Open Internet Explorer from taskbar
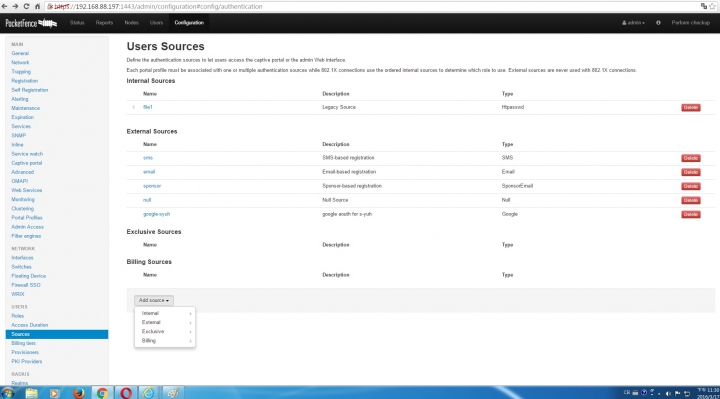Viewport: 720px width, 399px height. point(148,393)
